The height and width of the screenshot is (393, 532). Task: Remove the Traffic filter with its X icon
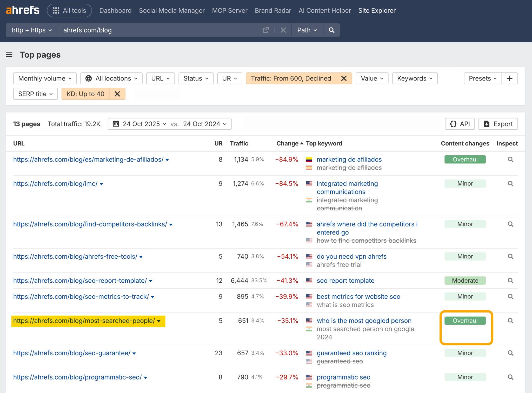pyautogui.click(x=344, y=78)
